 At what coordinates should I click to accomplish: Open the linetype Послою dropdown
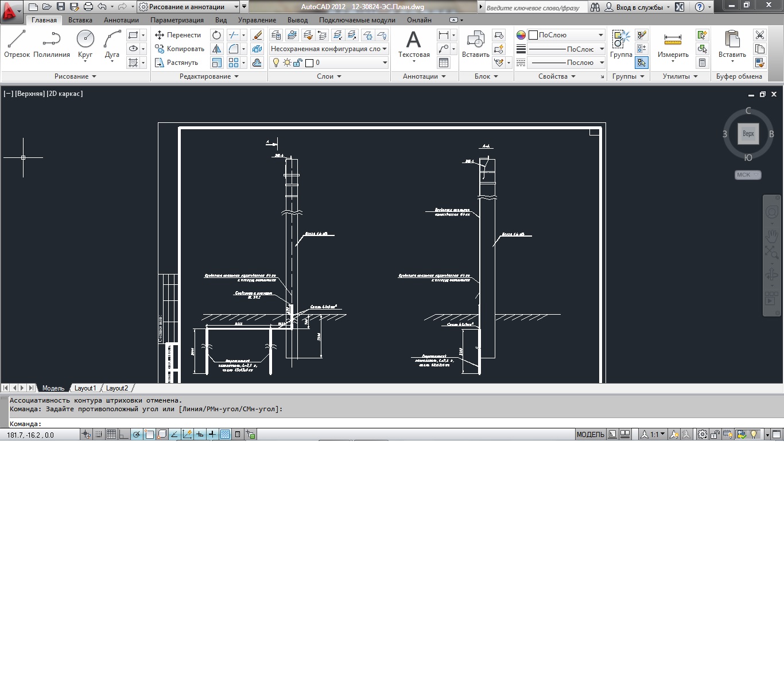pyautogui.click(x=566, y=63)
